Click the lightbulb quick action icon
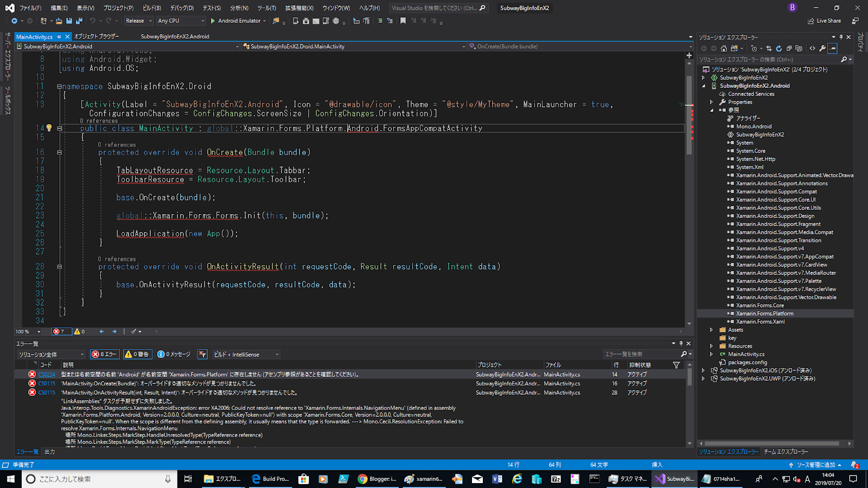The image size is (868, 488). coord(49,128)
